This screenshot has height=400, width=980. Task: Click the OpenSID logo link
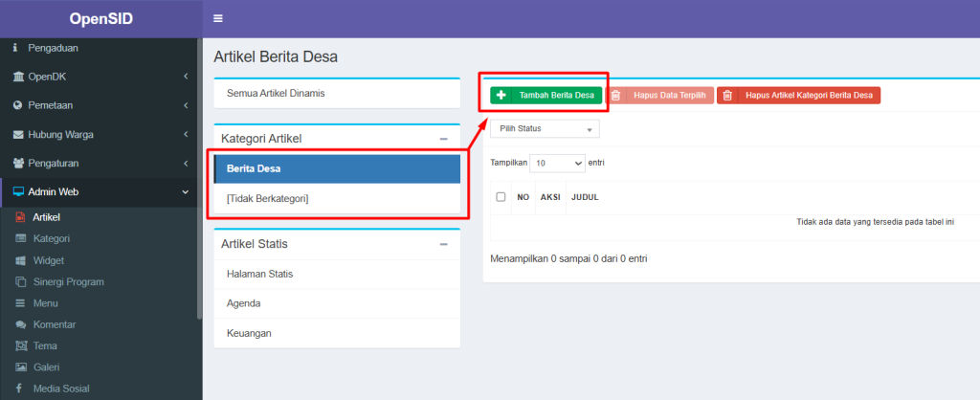[x=101, y=19]
